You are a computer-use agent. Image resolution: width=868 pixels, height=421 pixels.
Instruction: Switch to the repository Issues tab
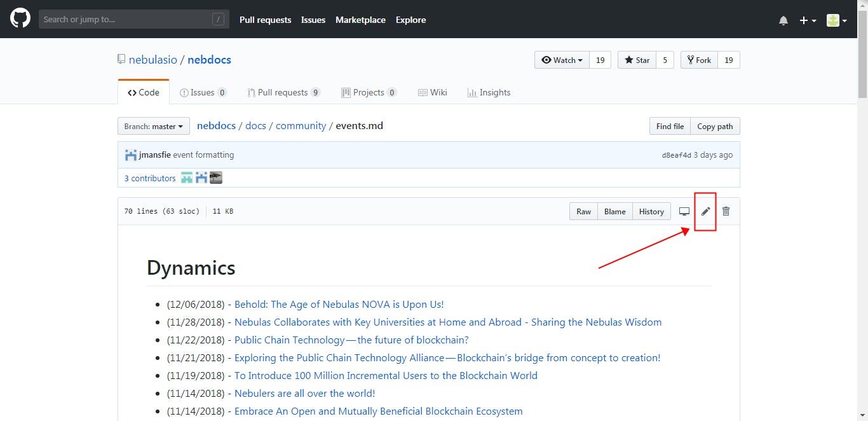point(203,92)
